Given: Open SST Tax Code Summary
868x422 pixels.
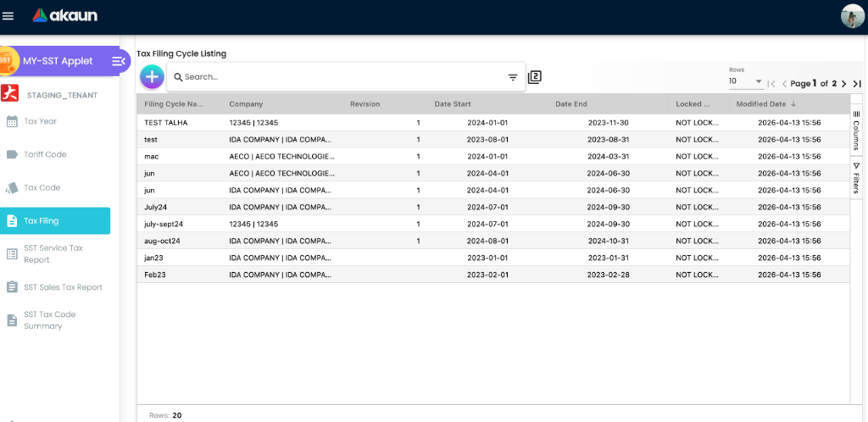Looking at the screenshot, I should 50,320.
